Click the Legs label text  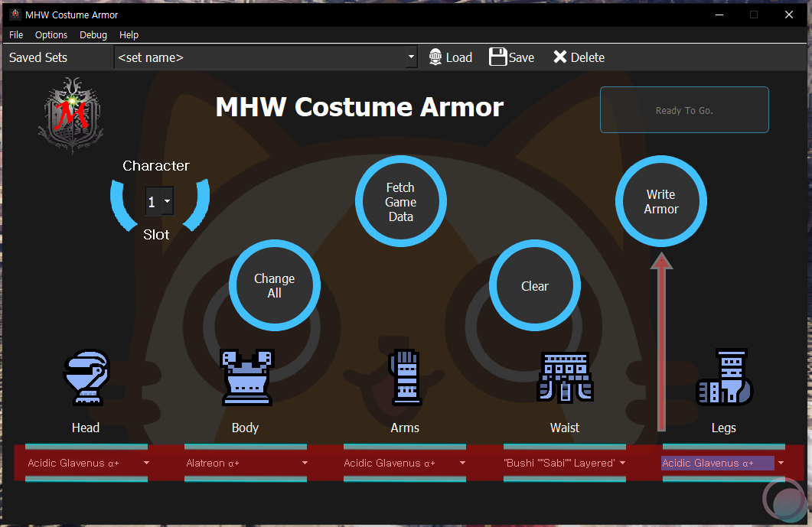pos(724,428)
